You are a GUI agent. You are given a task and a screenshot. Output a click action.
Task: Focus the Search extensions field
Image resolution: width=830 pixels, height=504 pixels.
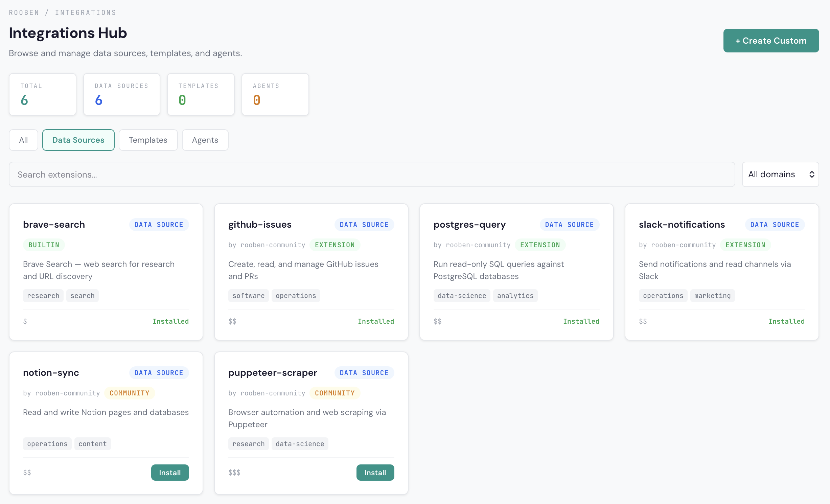tap(372, 175)
